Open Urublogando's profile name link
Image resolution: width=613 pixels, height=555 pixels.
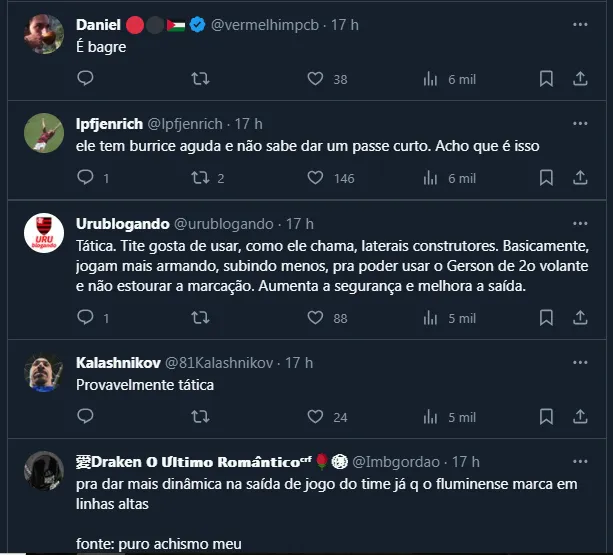(x=122, y=224)
